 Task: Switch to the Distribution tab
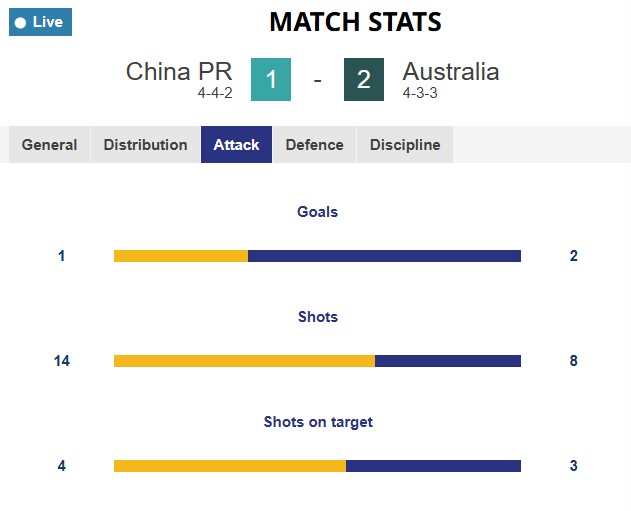[x=145, y=145]
